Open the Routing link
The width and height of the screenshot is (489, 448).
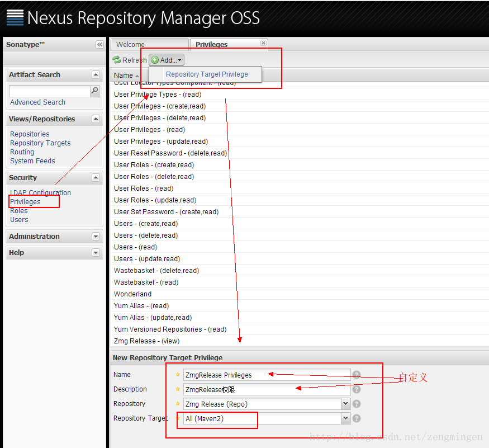tap(22, 152)
